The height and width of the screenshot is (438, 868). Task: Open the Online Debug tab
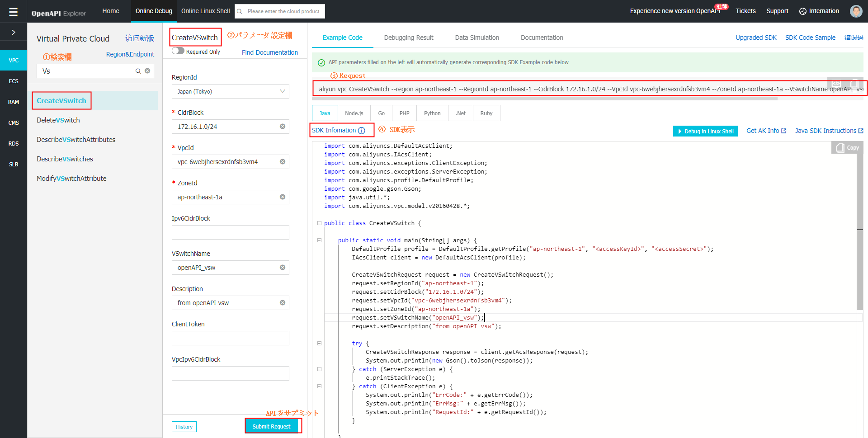click(154, 11)
